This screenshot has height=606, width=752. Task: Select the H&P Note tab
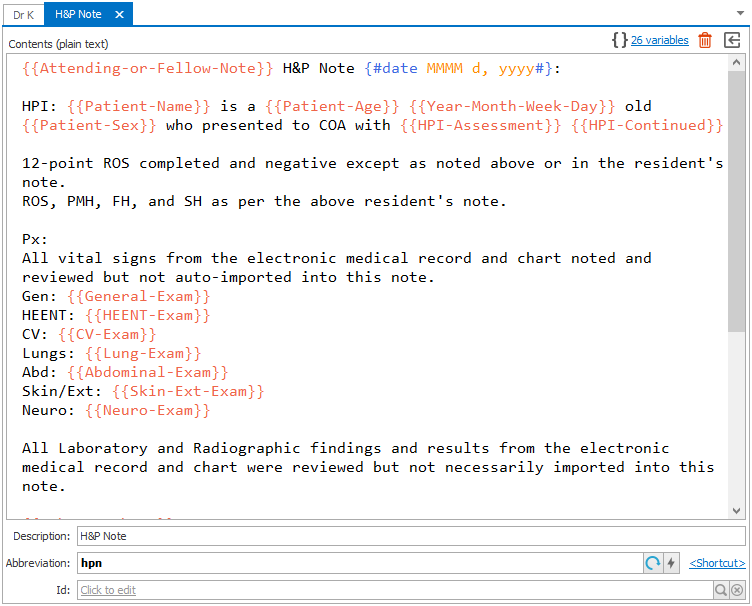[x=78, y=14]
